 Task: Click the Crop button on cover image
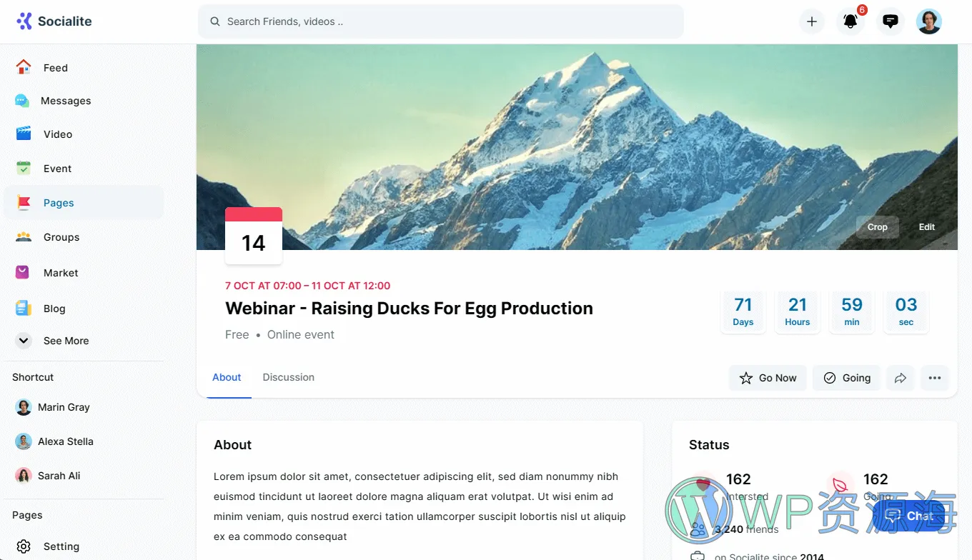coord(877,227)
